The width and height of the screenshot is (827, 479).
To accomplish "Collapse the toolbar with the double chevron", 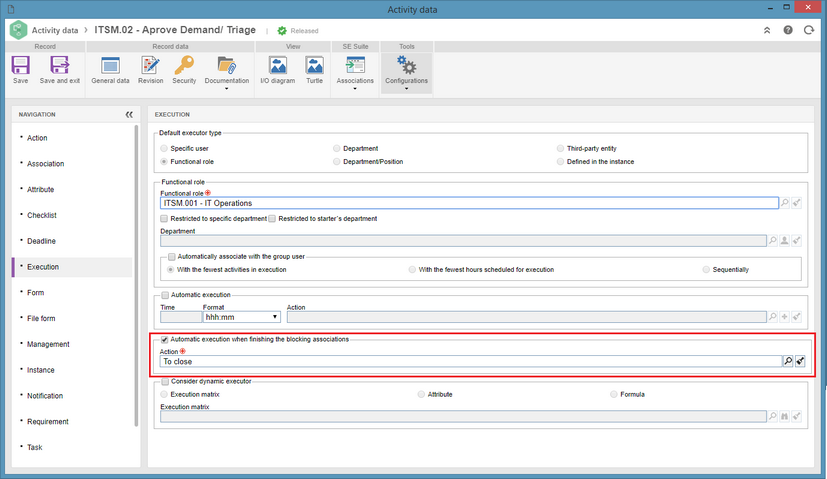I will click(x=767, y=31).
